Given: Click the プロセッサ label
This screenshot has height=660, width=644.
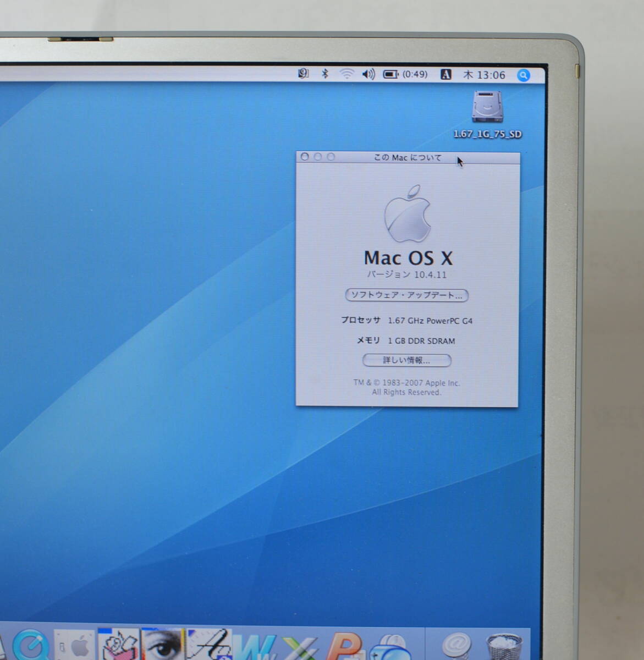Looking at the screenshot, I should coord(360,320).
